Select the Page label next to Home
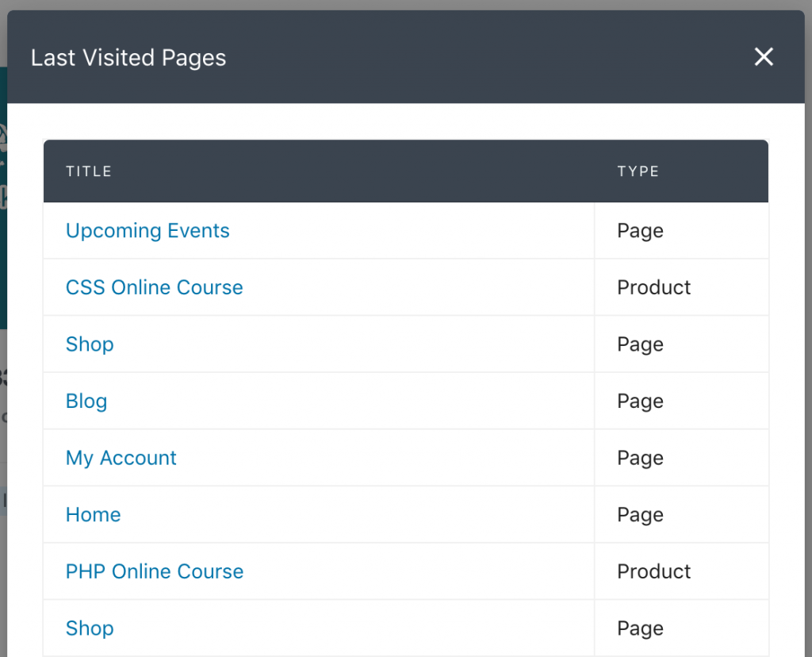 click(640, 514)
